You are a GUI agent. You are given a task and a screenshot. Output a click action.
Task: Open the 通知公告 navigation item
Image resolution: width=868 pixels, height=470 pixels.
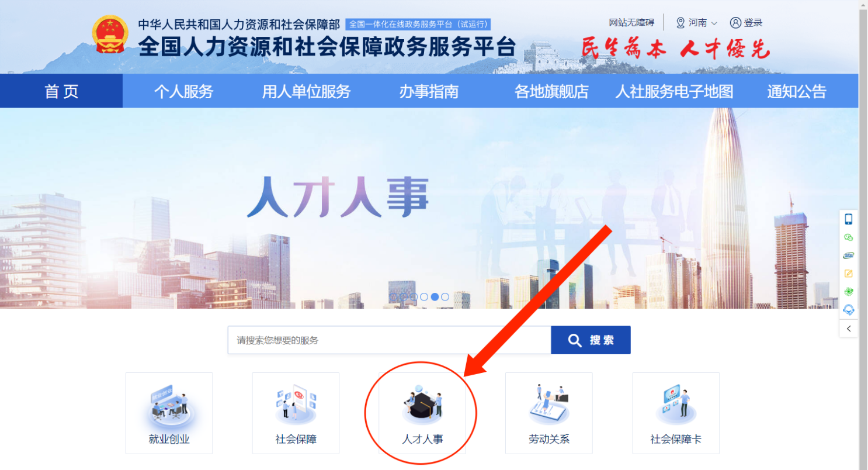tap(797, 91)
